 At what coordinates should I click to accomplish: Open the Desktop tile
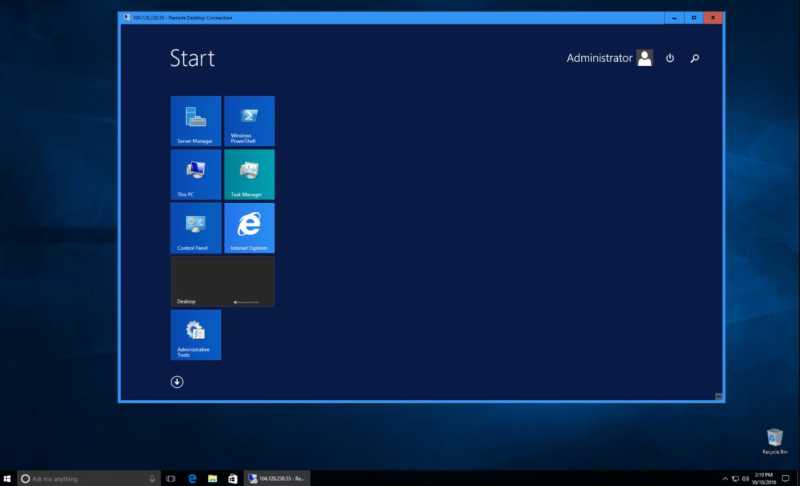222,282
